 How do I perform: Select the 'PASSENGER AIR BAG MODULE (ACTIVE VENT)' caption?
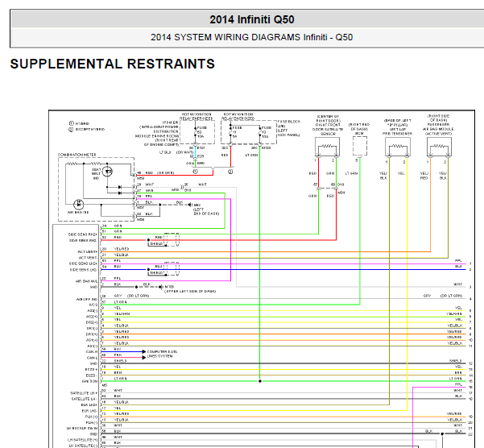(438, 129)
